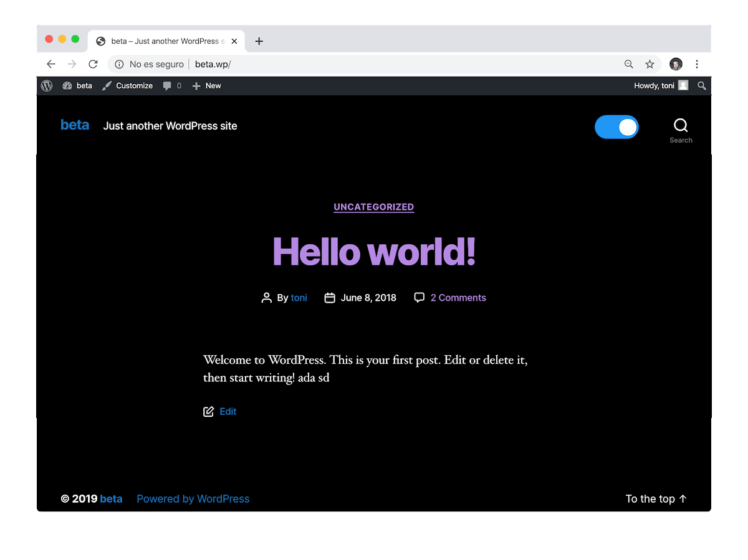Click the comments bubble in admin bar
The height and width of the screenshot is (560, 748).
(172, 86)
